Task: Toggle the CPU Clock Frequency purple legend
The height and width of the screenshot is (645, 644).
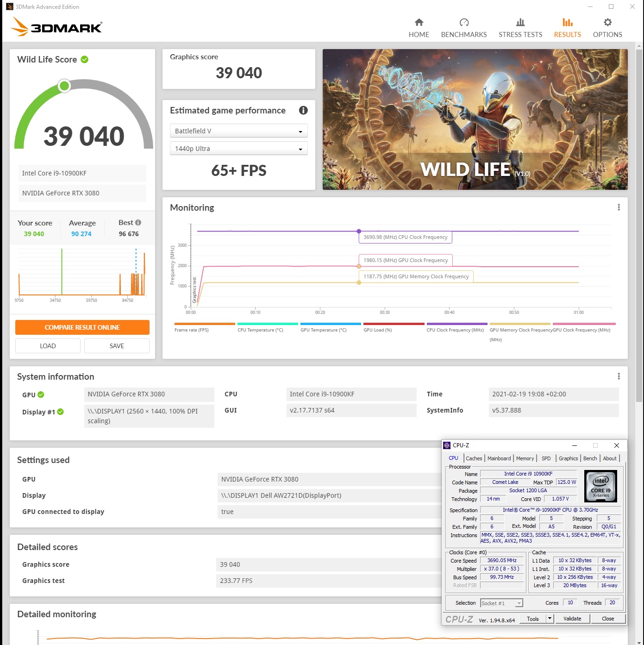Action: click(x=457, y=327)
